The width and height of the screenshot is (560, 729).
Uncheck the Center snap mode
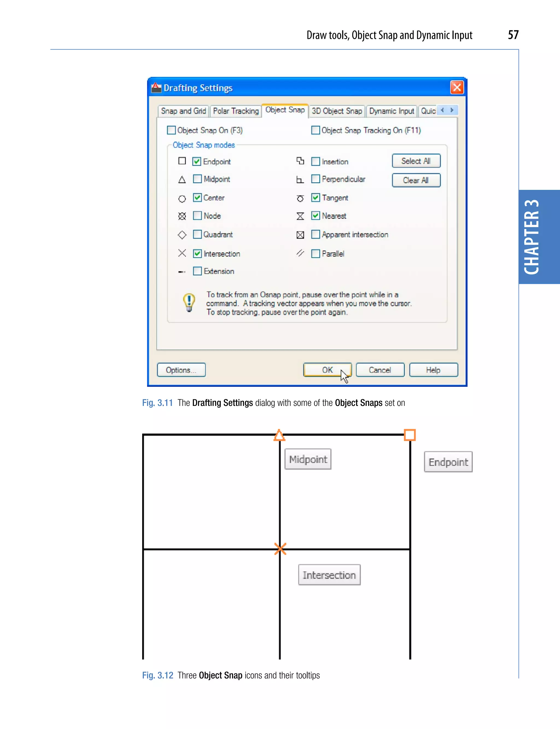pyautogui.click(x=197, y=198)
